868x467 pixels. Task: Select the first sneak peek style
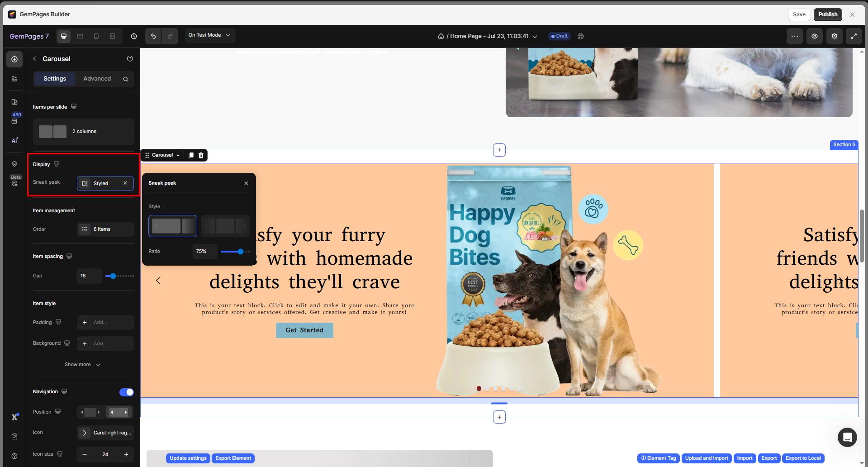click(173, 226)
